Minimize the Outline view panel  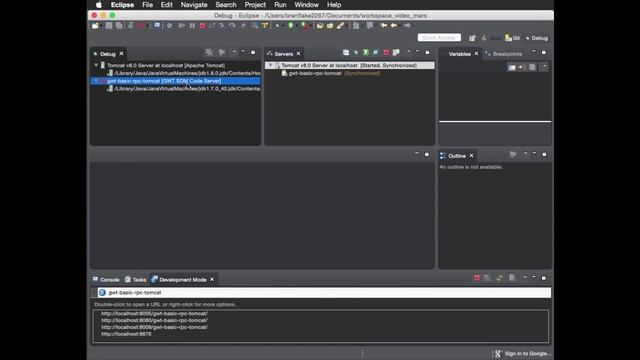[534, 154]
